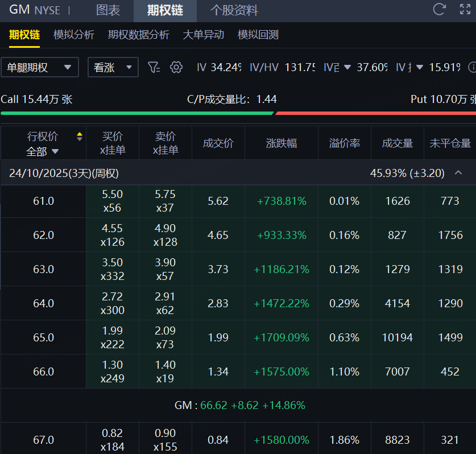
Task: Click the green Call volume ratio bar
Action: click(x=136, y=113)
